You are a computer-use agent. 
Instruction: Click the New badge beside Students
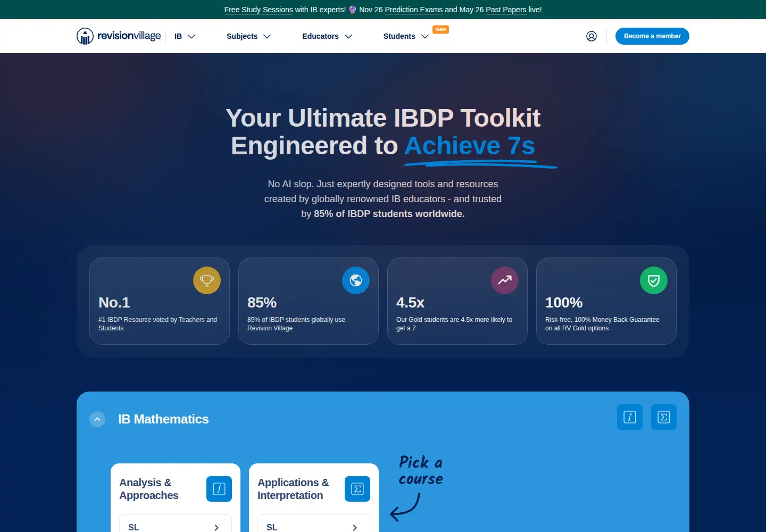(x=440, y=29)
